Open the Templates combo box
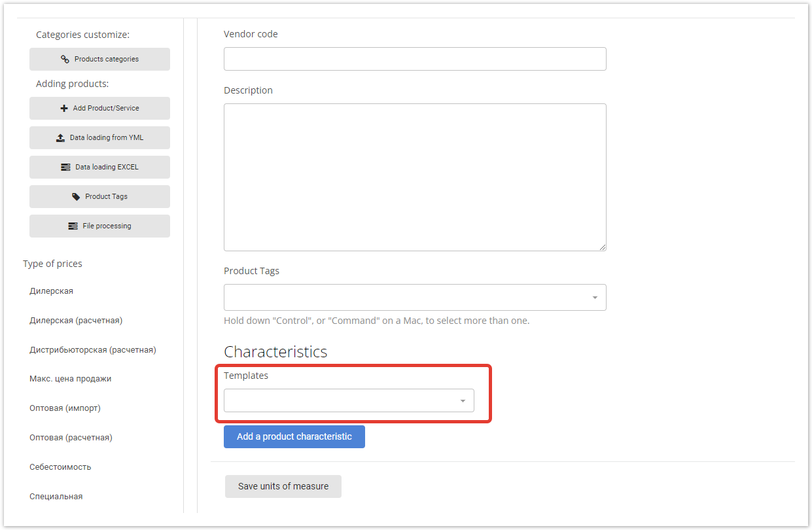 [349, 400]
